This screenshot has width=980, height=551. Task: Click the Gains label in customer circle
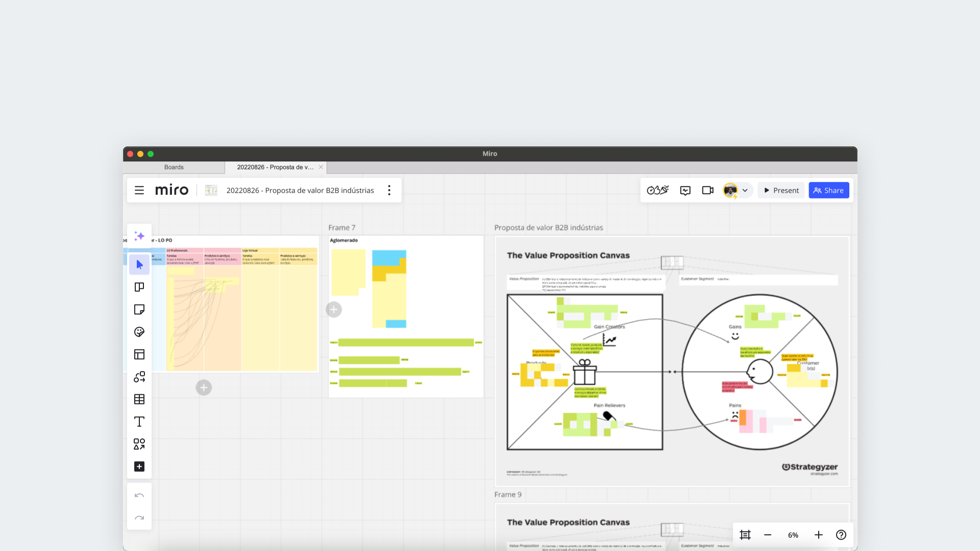tap(735, 327)
